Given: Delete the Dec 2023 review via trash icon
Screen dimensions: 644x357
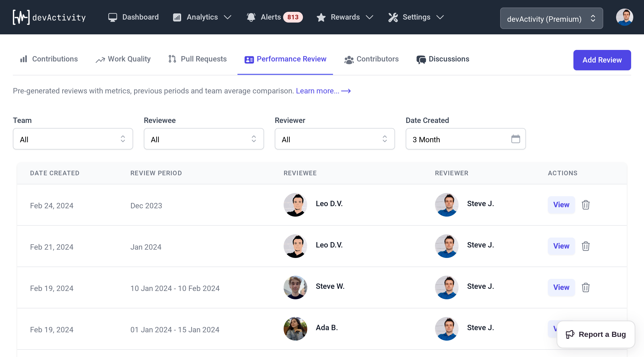Looking at the screenshot, I should (586, 205).
